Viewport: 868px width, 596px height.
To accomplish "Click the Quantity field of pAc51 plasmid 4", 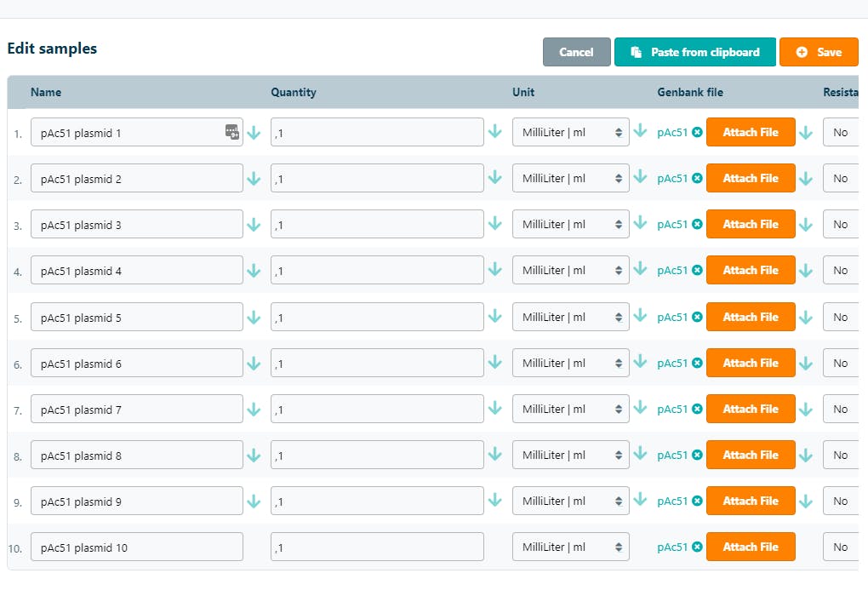I will coord(377,270).
